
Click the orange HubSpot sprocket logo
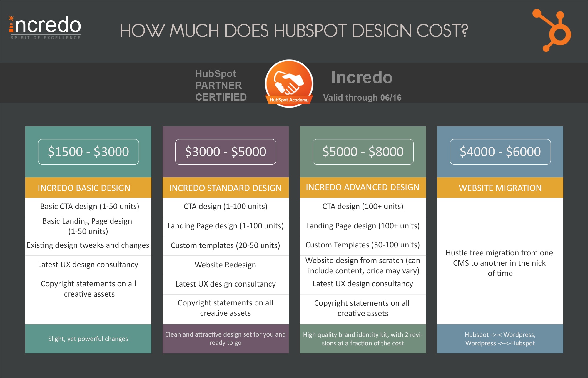552,30
